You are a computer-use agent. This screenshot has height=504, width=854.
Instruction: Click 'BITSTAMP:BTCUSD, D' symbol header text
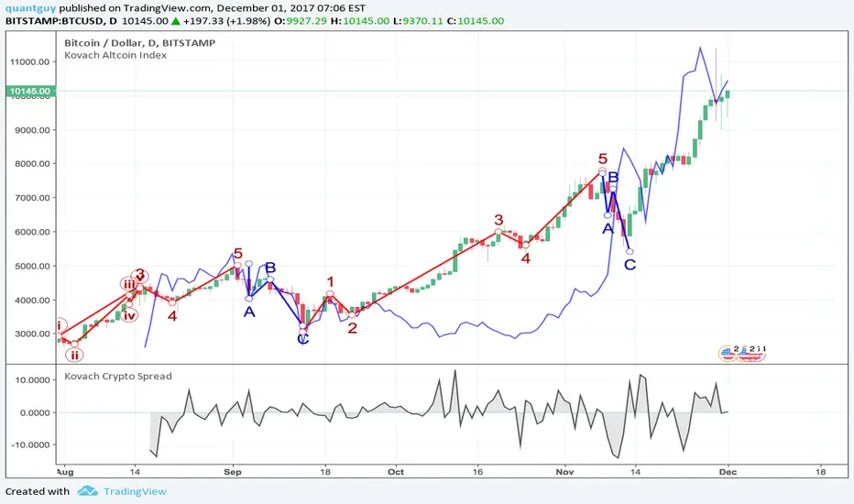(x=61, y=21)
